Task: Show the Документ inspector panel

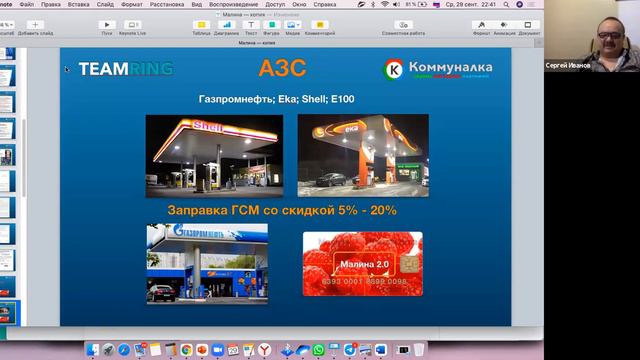Action: point(528,25)
